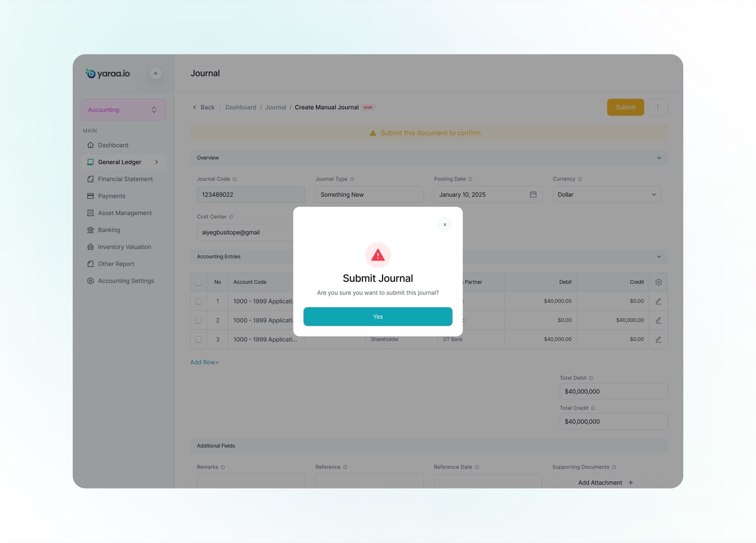Edit row 3 with the pencil icon
The width and height of the screenshot is (756, 543).
(658, 339)
